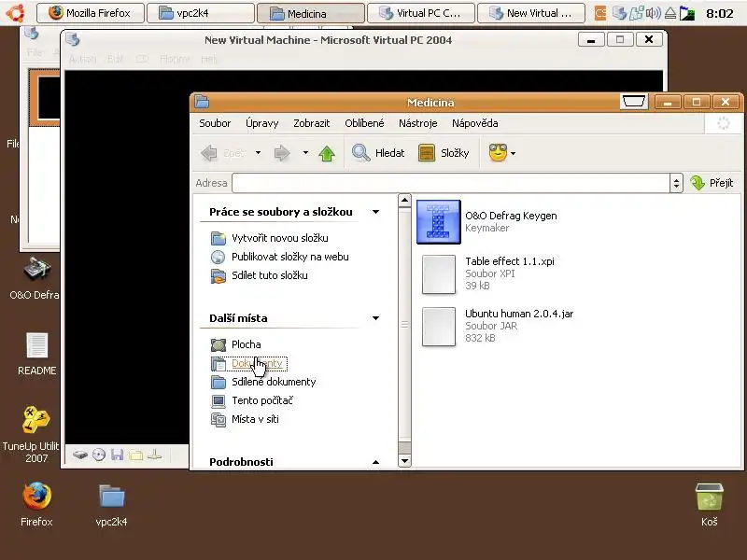Viewport: 747px width, 560px height.
Task: Click floppy icon in Virtual PC status bar
Action: (118, 455)
